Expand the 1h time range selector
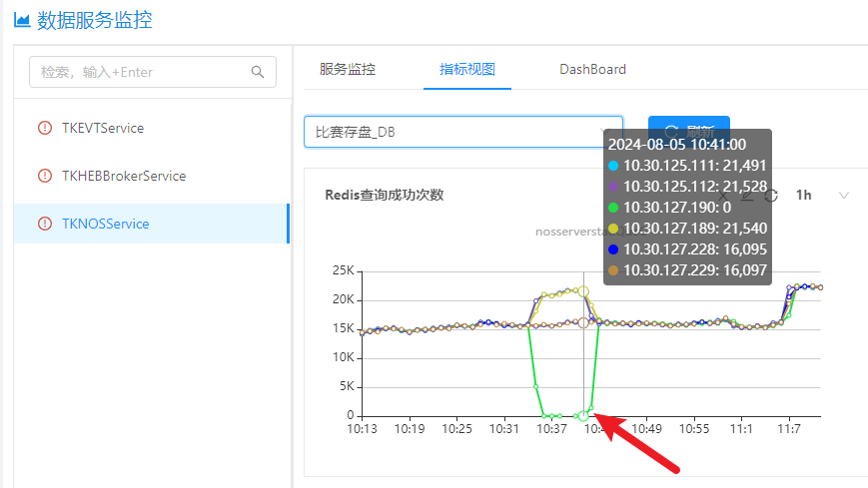The width and height of the screenshot is (868, 488). click(804, 196)
